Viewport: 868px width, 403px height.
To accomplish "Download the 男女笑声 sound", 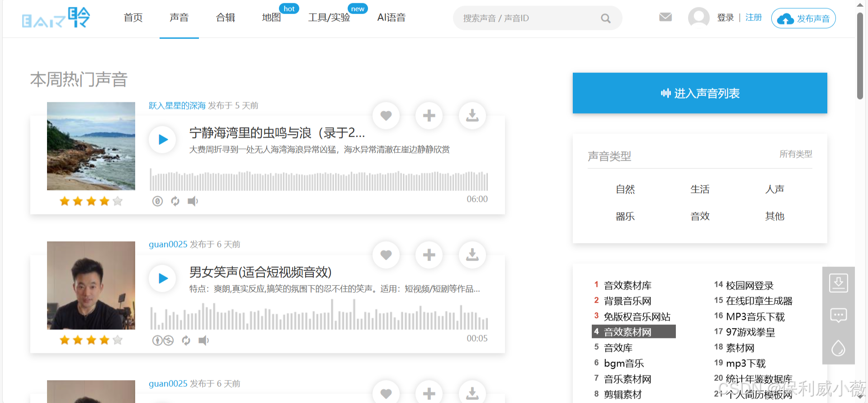I will pos(472,255).
